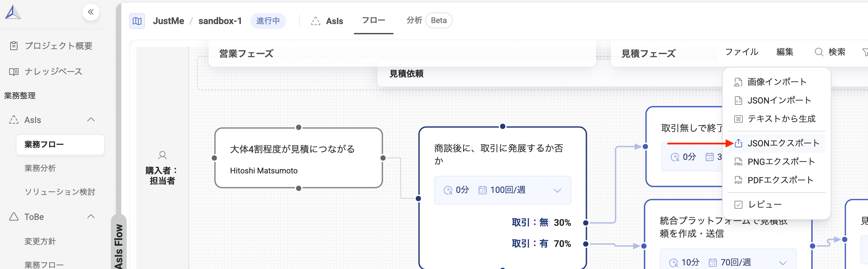Choose JSONエクスポート from the menu
The image size is (868, 269).
coord(776,143)
